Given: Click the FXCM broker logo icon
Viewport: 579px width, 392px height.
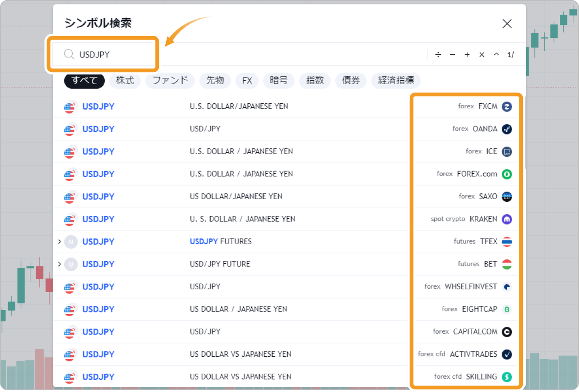Looking at the screenshot, I should tap(506, 106).
